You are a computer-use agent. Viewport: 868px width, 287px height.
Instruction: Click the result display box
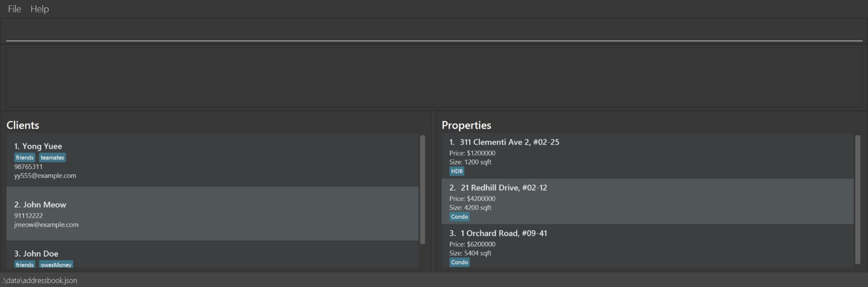[433, 77]
